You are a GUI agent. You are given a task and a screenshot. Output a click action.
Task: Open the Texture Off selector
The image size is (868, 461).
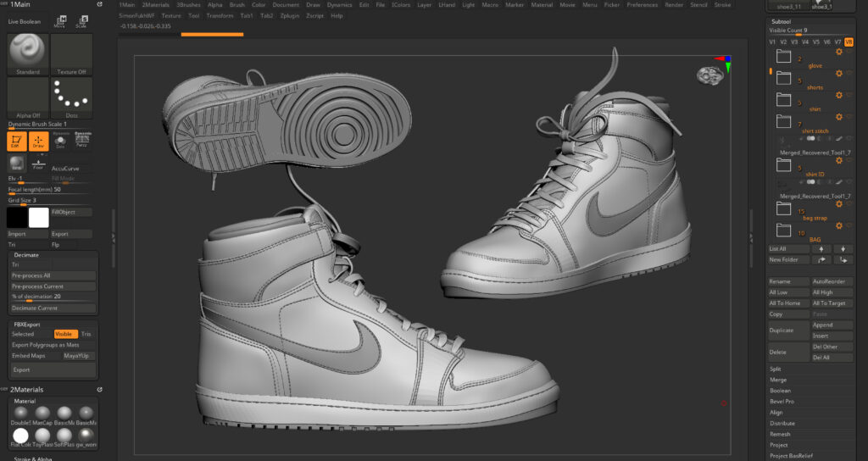(x=71, y=54)
